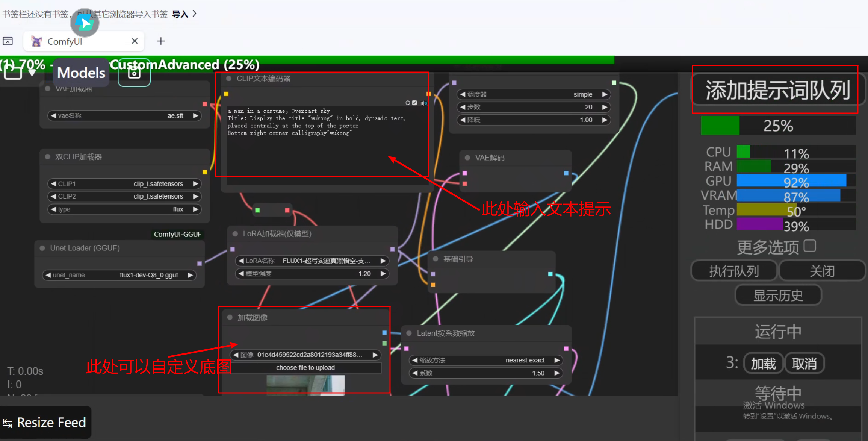Image resolution: width=868 pixels, height=441 pixels.
Task: Collapse the 双CLIP加载器 node via its dot
Action: [x=48, y=156]
